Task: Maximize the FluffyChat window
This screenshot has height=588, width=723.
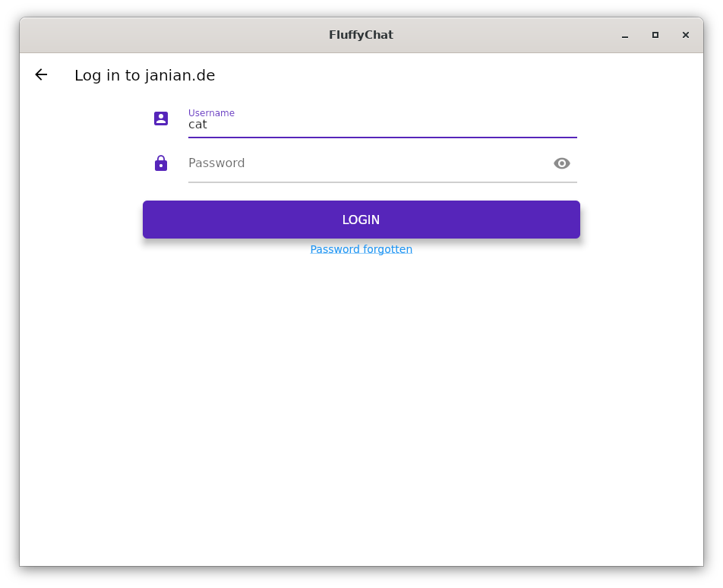Action: pos(655,35)
